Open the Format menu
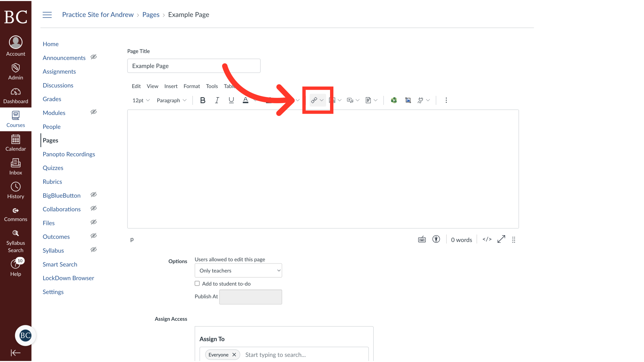 point(191,86)
